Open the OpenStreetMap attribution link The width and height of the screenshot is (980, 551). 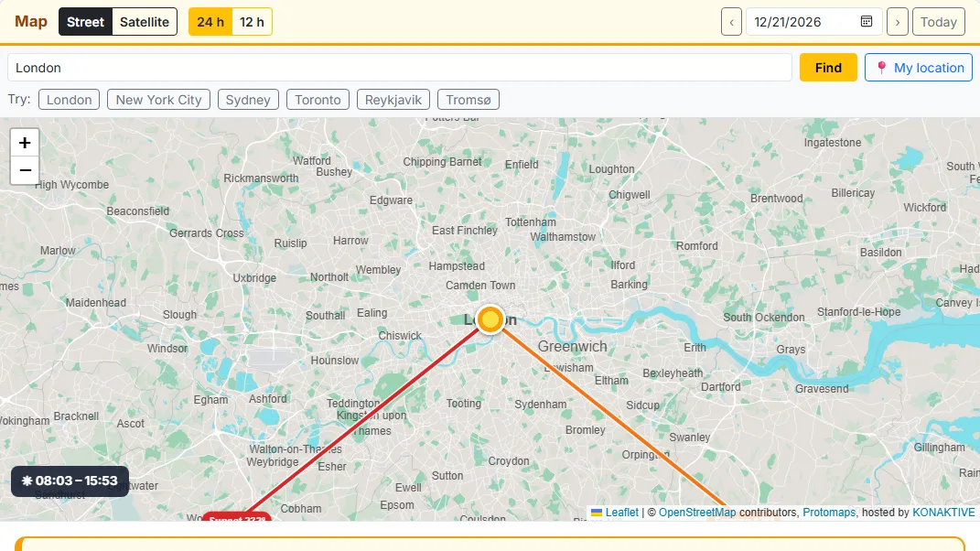pyautogui.click(x=697, y=513)
